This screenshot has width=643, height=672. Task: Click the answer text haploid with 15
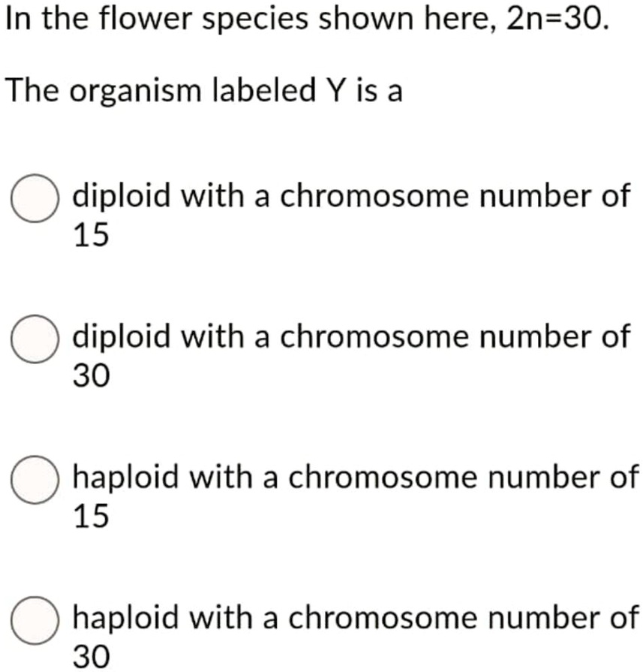coord(353,476)
